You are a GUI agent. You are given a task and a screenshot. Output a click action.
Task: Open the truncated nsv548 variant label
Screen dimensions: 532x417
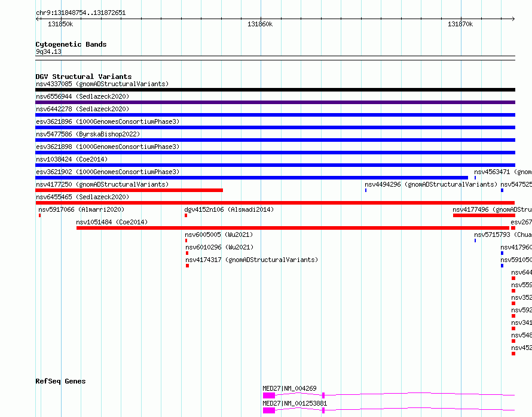click(521, 335)
